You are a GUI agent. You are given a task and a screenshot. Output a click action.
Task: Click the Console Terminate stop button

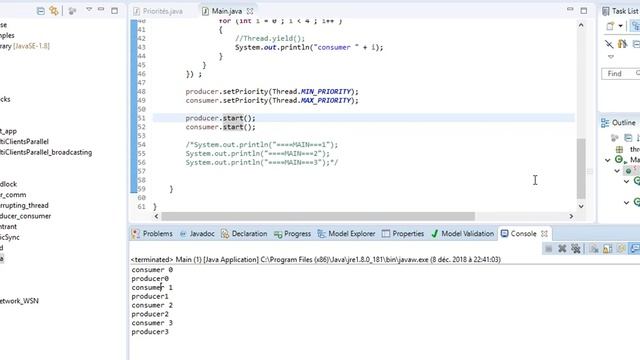tap(549, 249)
